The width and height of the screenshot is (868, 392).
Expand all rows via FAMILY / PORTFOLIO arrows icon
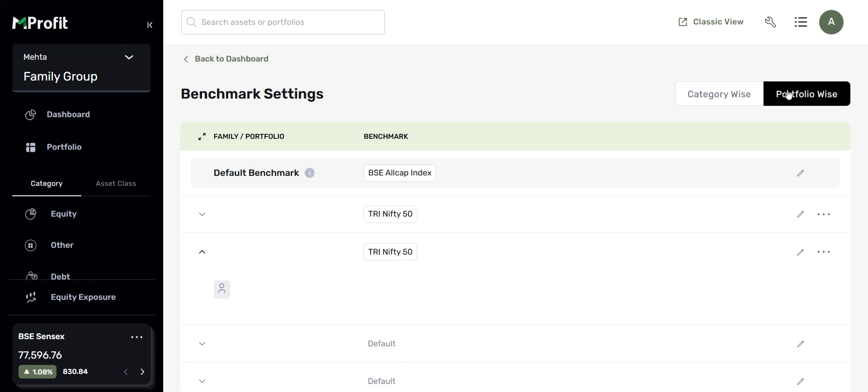point(202,137)
